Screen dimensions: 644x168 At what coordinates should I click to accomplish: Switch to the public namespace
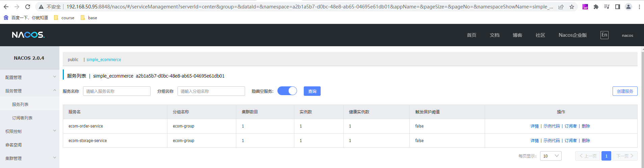[73, 60]
